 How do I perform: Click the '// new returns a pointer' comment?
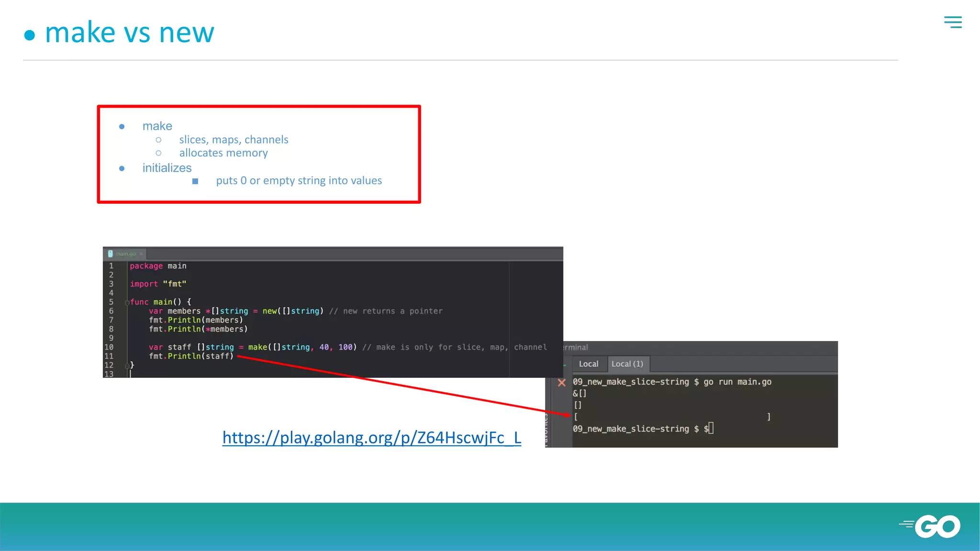tap(386, 311)
